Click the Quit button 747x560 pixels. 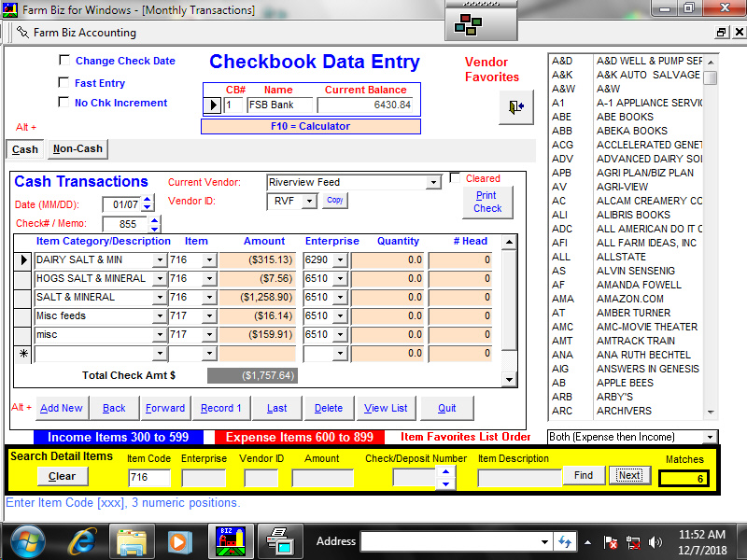point(447,408)
